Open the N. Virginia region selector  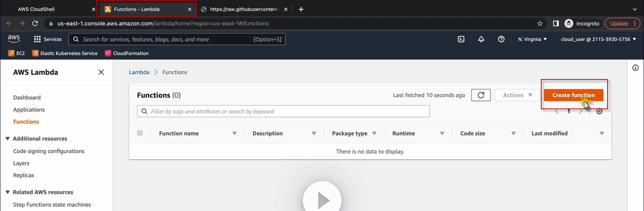pos(532,39)
